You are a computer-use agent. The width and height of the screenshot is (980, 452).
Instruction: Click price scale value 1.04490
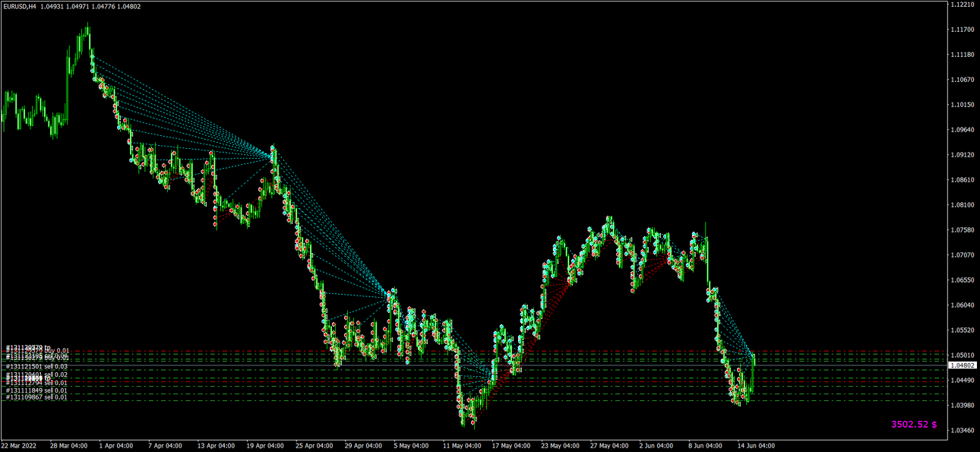tap(963, 380)
